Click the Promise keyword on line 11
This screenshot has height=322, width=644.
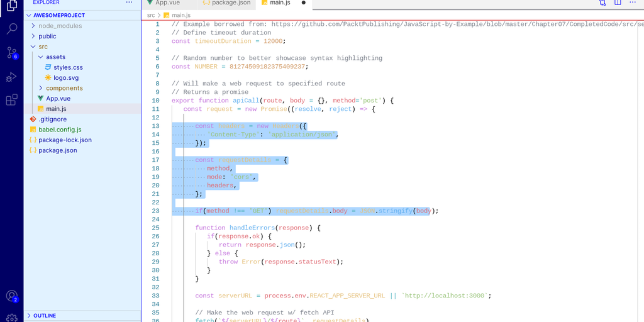tap(274, 109)
